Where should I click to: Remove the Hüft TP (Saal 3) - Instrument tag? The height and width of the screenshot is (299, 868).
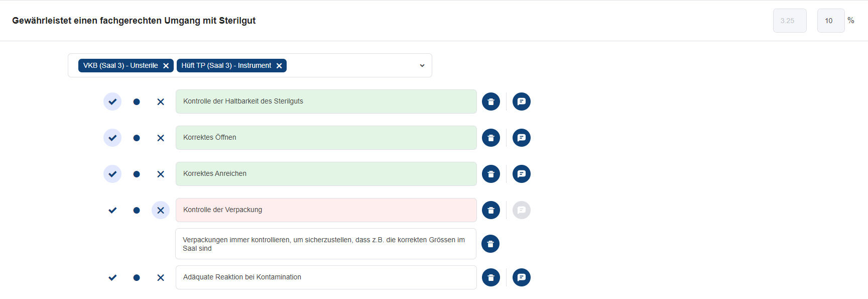(279, 66)
